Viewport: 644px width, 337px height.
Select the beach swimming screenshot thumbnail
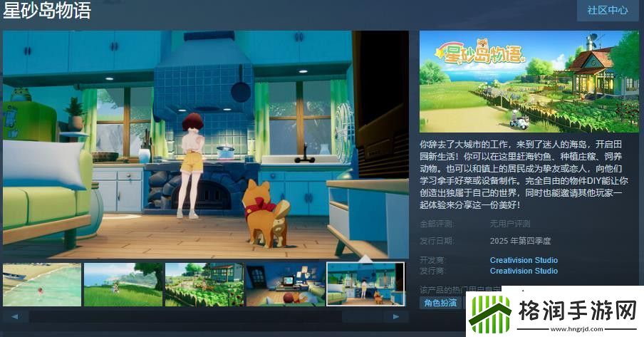[x=42, y=285]
